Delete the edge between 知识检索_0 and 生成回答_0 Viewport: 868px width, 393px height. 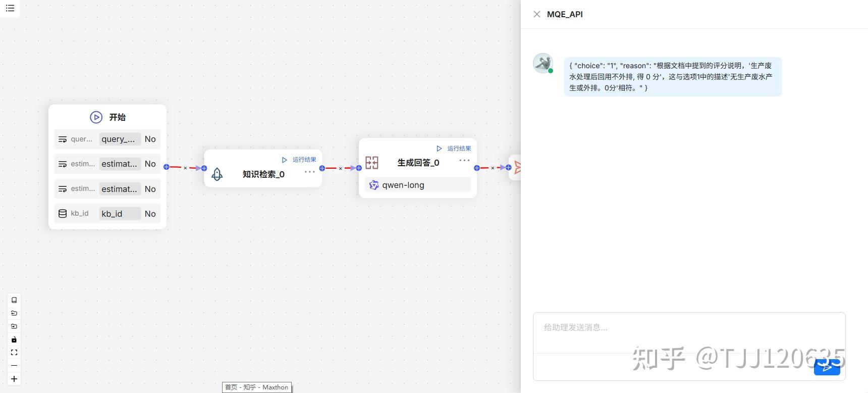click(340, 169)
